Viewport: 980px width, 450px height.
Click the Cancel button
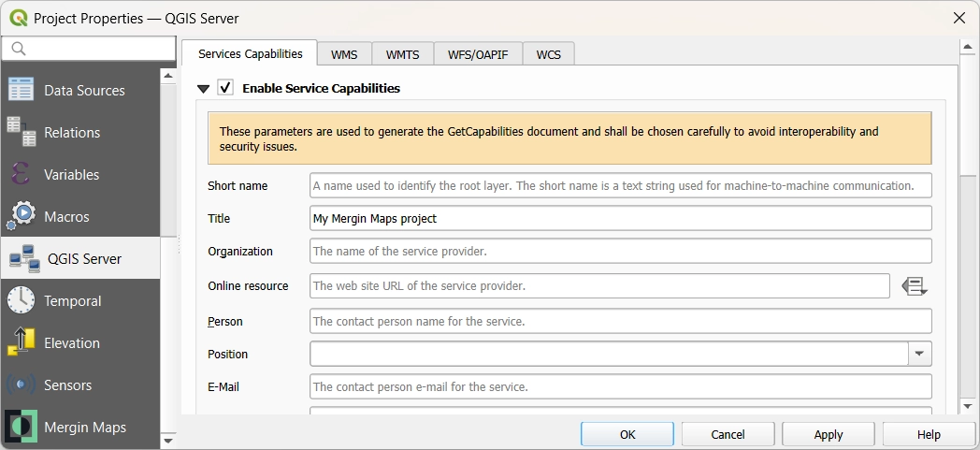(728, 434)
